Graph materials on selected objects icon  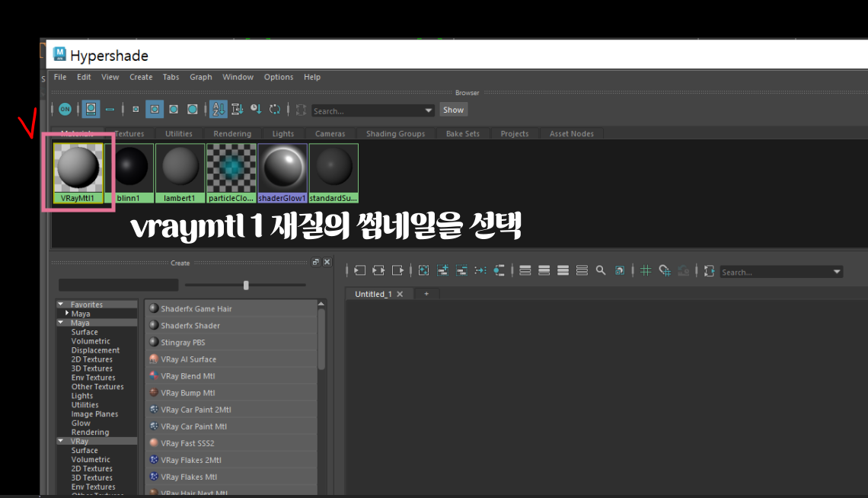499,270
